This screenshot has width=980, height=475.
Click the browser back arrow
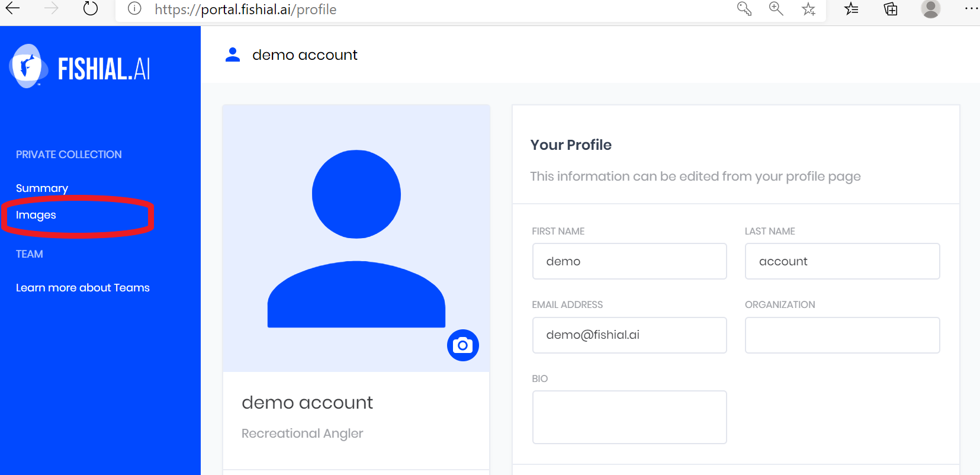(x=13, y=8)
